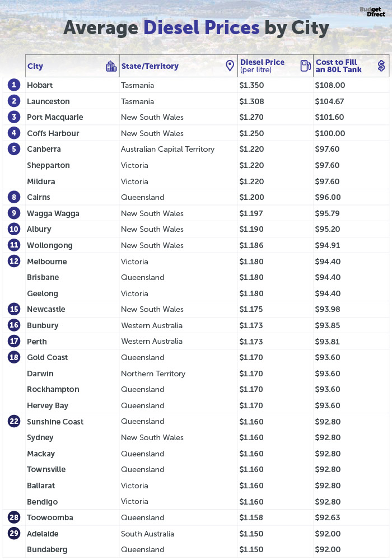This screenshot has height=560, width=392.
Task: Click the dollar sign icon in Cost header
Action: coord(381,66)
